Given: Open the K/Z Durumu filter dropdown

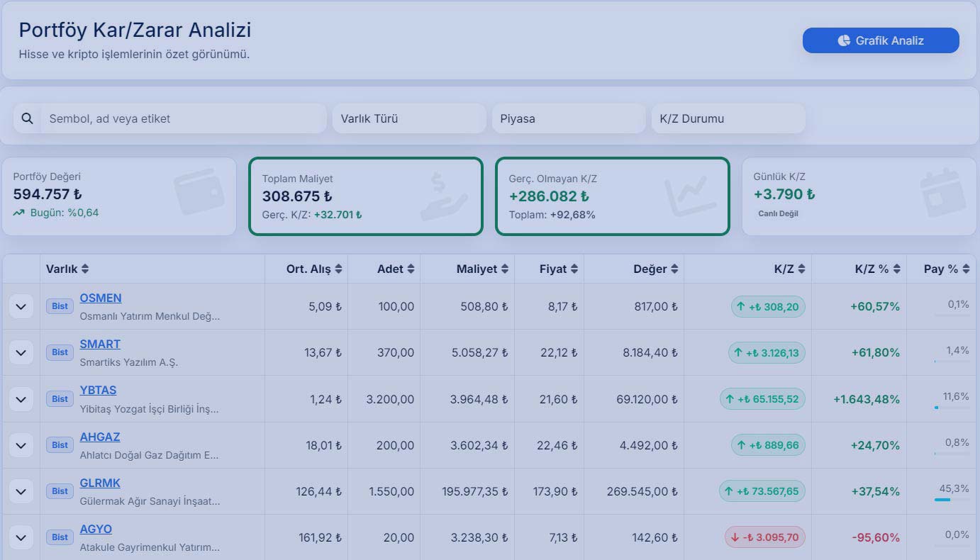Looking at the screenshot, I should click(x=728, y=118).
